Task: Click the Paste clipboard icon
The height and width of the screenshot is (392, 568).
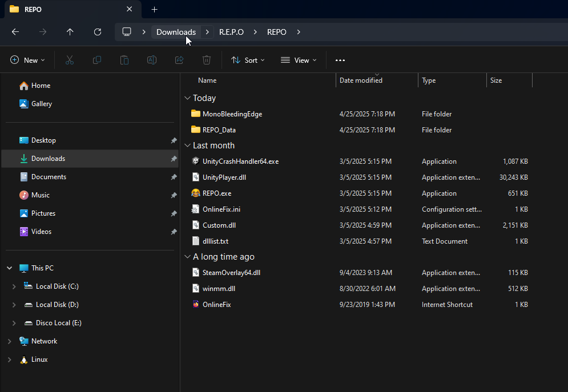Action: [x=124, y=60]
